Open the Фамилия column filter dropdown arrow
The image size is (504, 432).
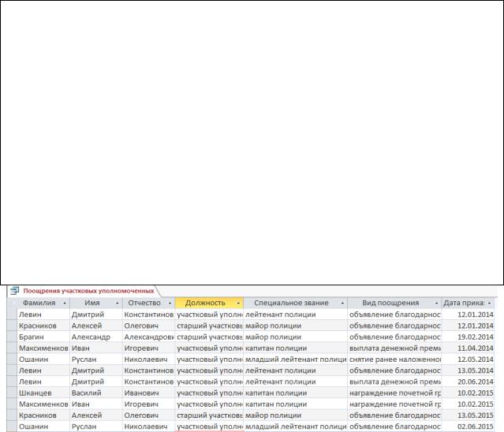[x=62, y=303]
